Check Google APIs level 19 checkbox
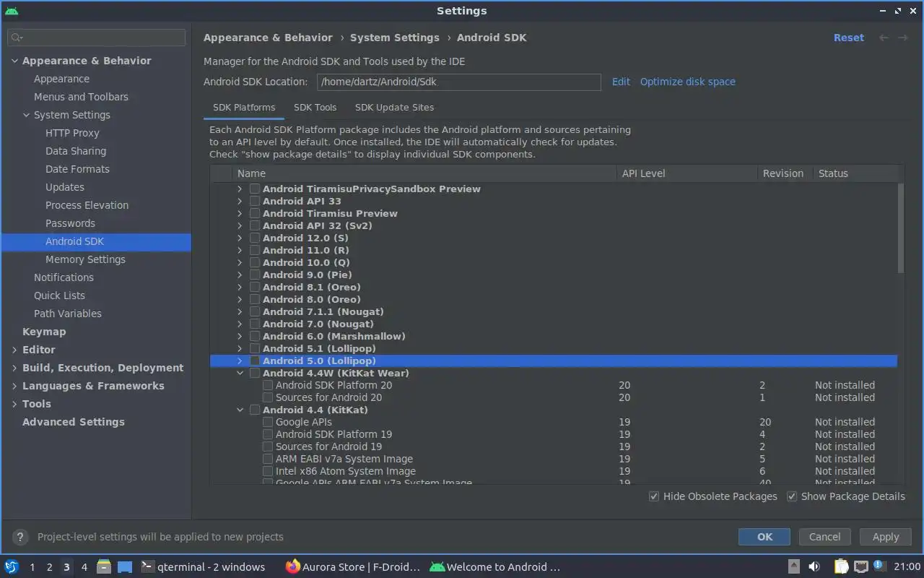Image resolution: width=924 pixels, height=578 pixels. pyautogui.click(x=268, y=422)
